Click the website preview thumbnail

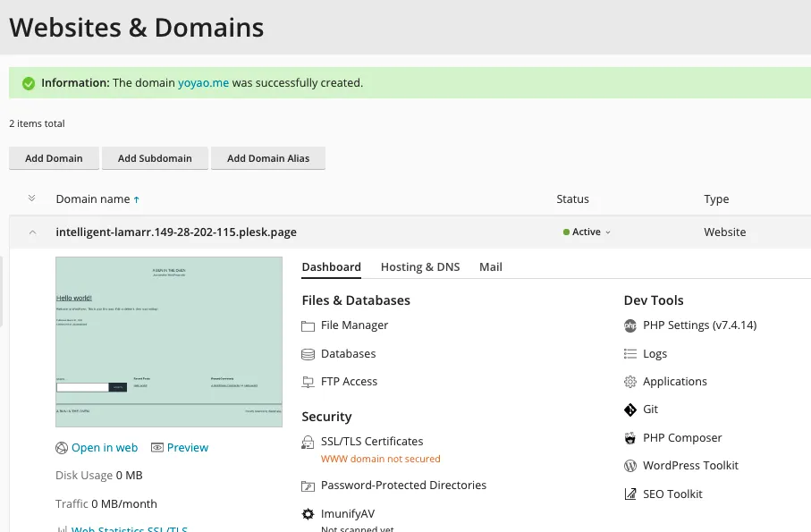pos(169,342)
